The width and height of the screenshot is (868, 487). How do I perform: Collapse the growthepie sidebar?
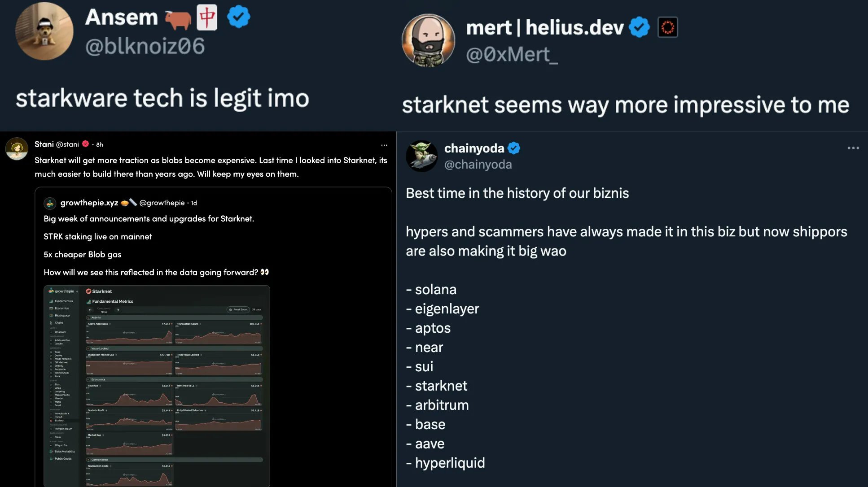[77, 291]
